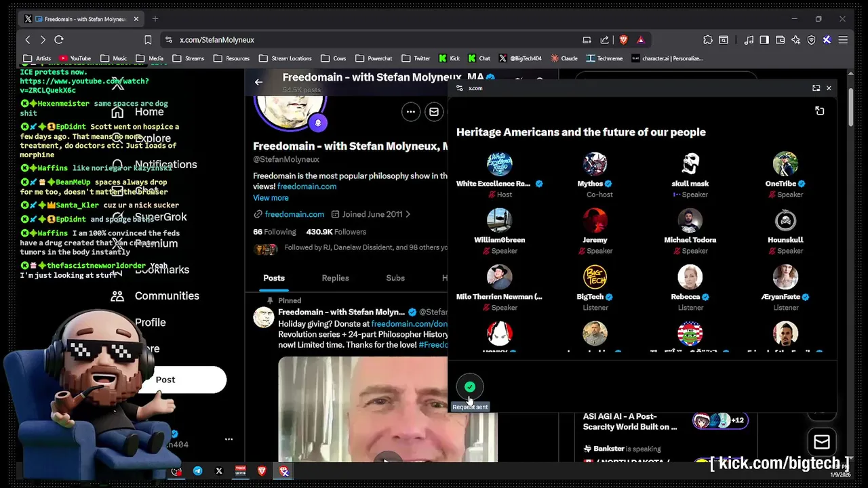The width and height of the screenshot is (868, 488).
Task: Open the Powerchat bookmarks folder
Action: pyautogui.click(x=374, y=58)
